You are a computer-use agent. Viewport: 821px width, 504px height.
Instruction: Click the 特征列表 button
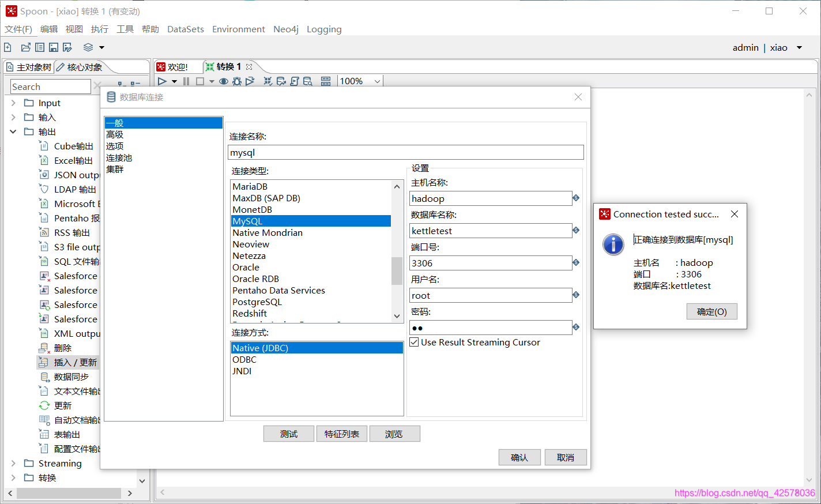(x=342, y=434)
